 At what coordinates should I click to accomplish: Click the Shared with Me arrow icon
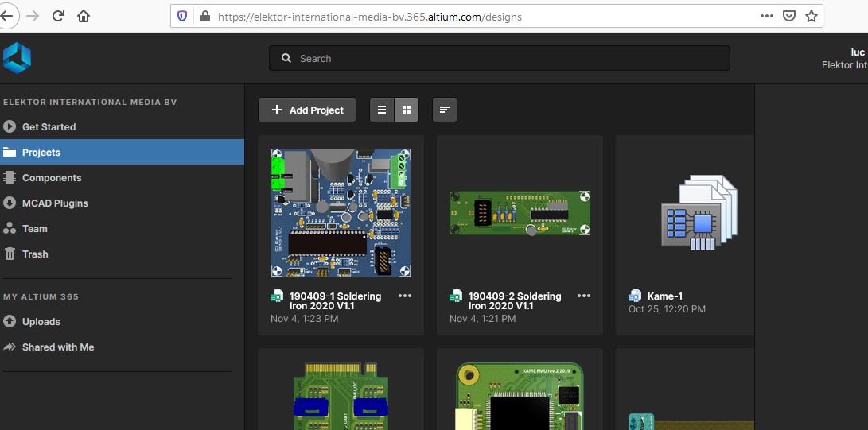(x=10, y=347)
